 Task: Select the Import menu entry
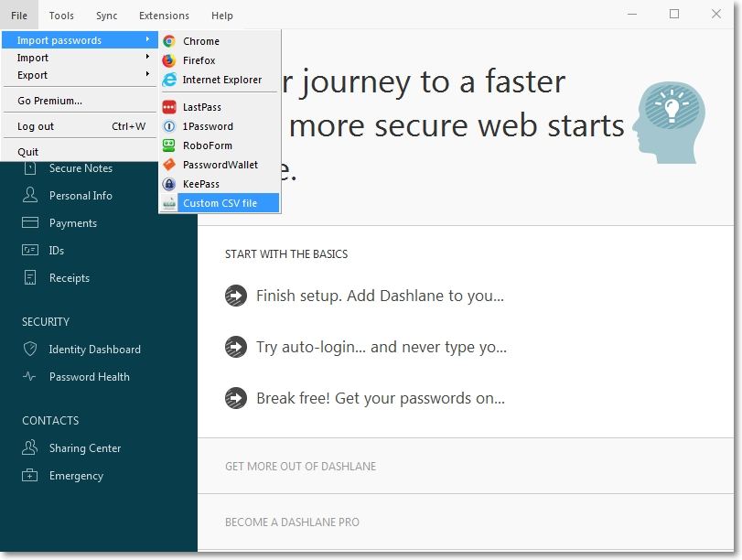[80, 58]
